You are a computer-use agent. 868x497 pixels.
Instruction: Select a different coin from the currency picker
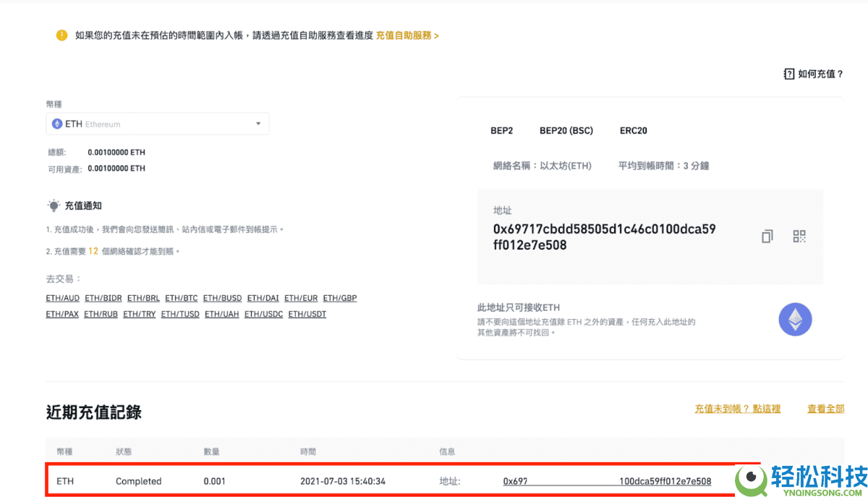coord(158,124)
